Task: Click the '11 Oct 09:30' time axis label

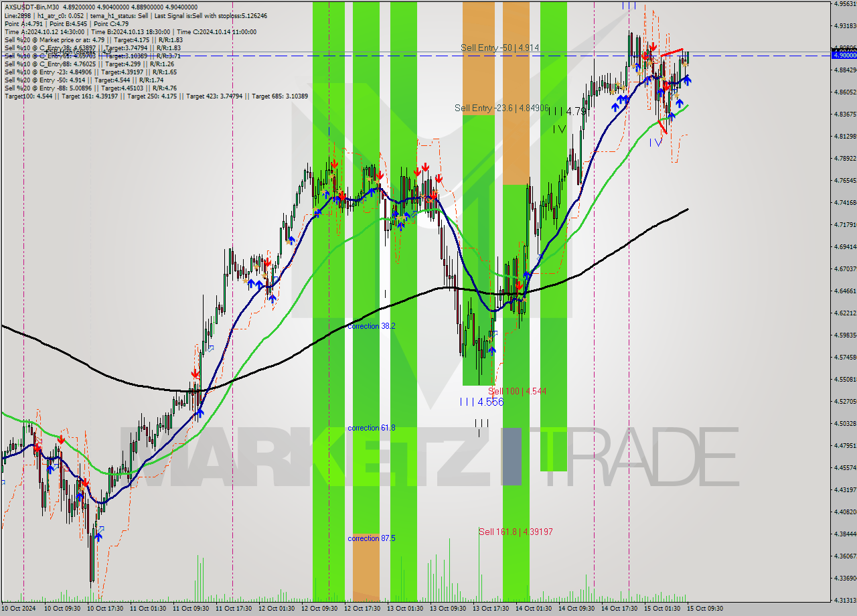Action: pyautogui.click(x=189, y=609)
